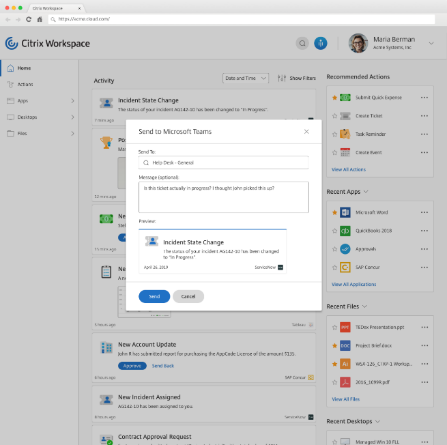Collapse the Recent Apps section
Screen dimensions: 447x445
[x=366, y=192]
